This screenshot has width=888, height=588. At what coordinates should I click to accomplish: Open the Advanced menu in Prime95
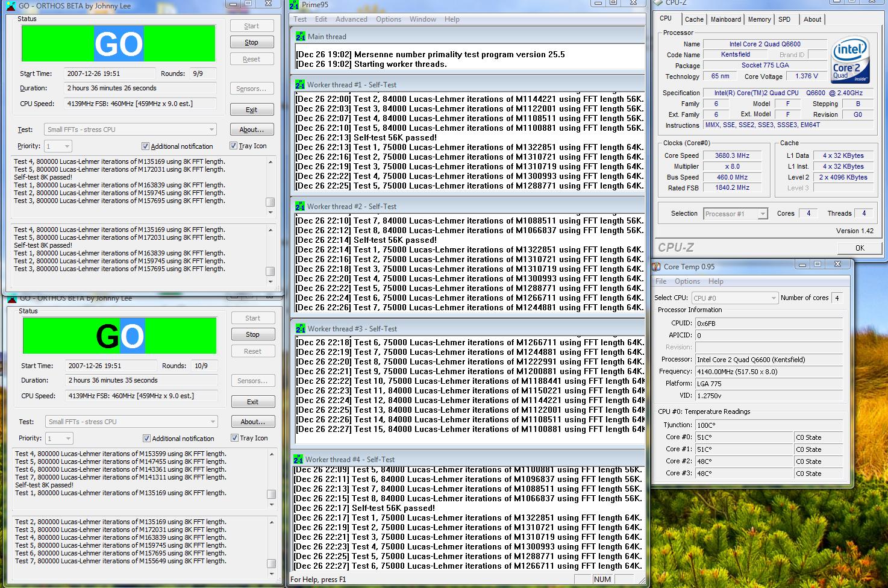click(351, 19)
